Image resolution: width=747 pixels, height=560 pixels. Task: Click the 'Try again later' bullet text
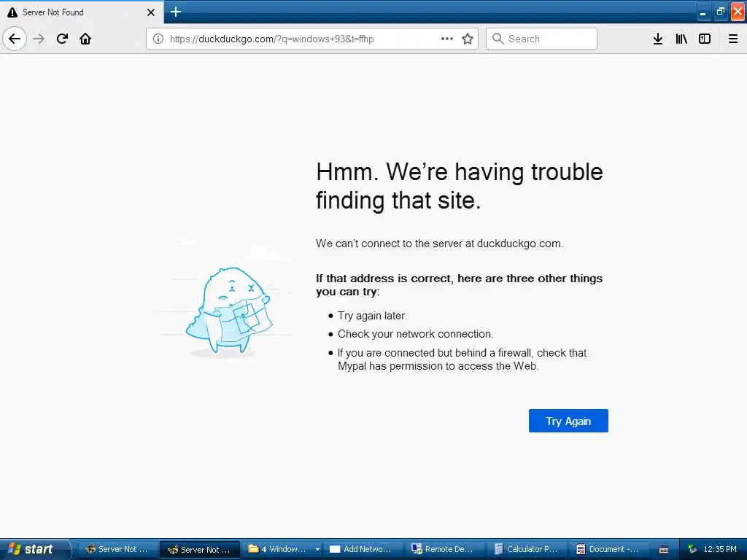point(373,315)
